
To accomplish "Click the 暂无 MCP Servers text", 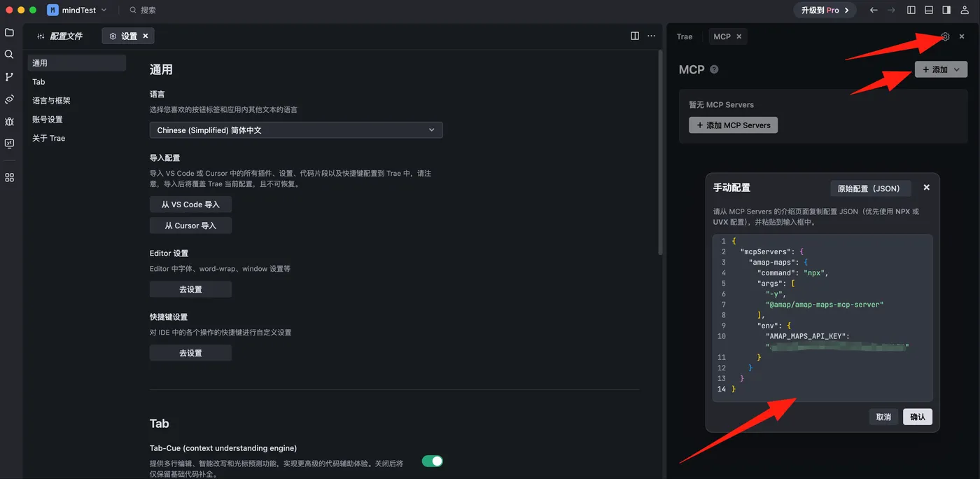I will point(722,105).
